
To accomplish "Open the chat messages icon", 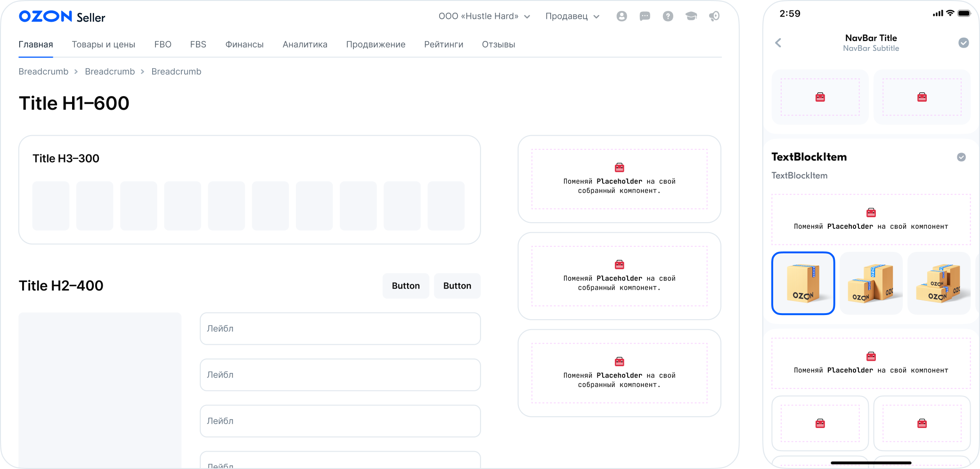I will coord(645,16).
